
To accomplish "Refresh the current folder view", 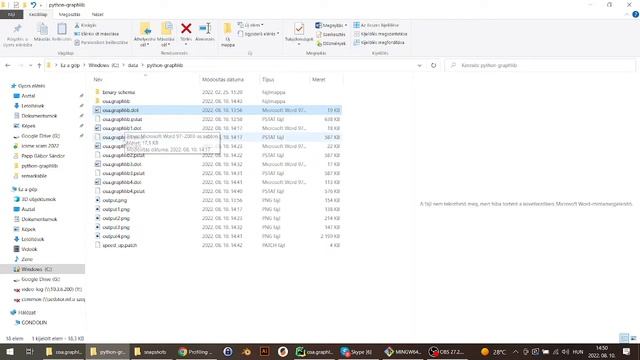I will click(x=433, y=65).
